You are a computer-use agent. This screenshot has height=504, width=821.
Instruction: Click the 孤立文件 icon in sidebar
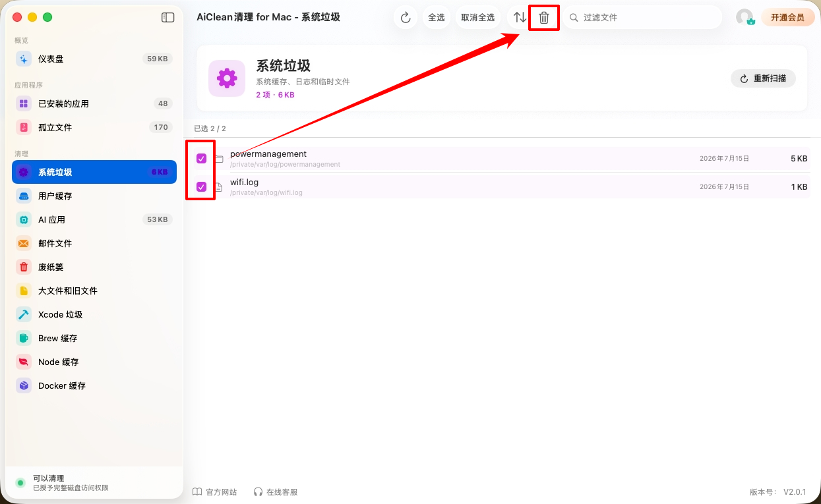(x=24, y=127)
